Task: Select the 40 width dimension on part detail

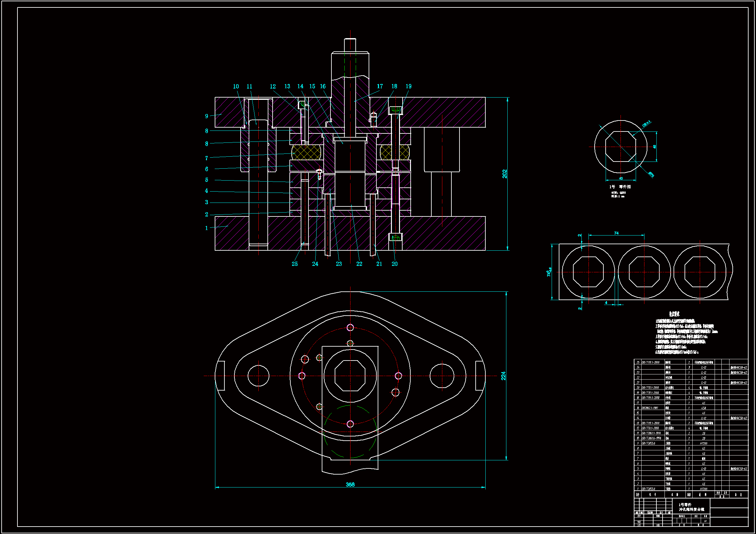Action: pos(621,178)
